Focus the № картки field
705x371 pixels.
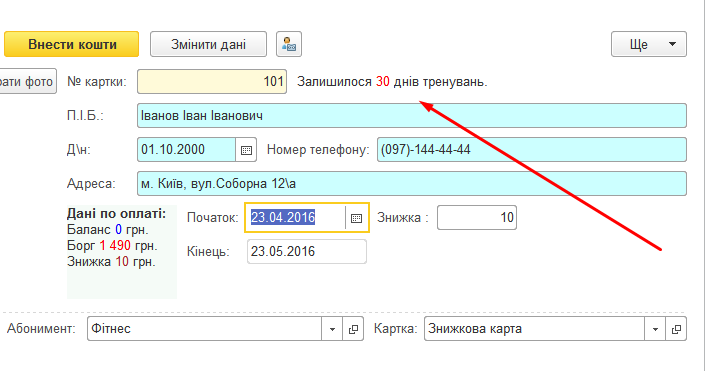tap(212, 81)
